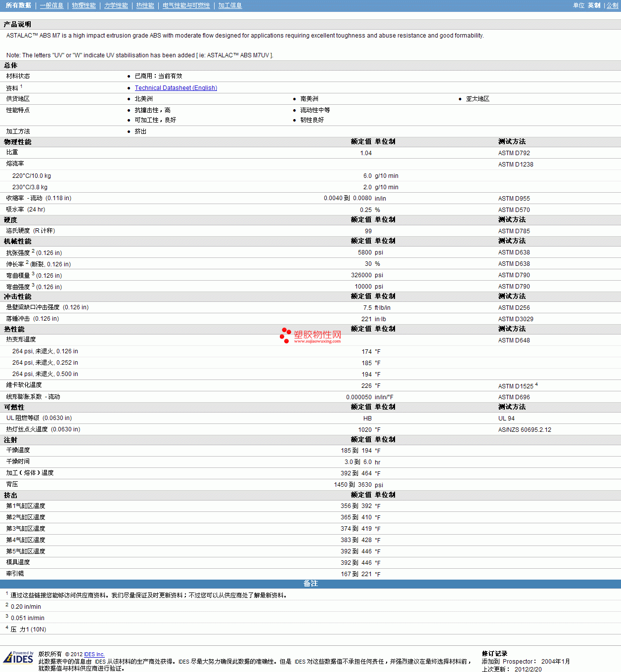
Task: Click the 弯曲强度 value 10000
Action: point(363,287)
